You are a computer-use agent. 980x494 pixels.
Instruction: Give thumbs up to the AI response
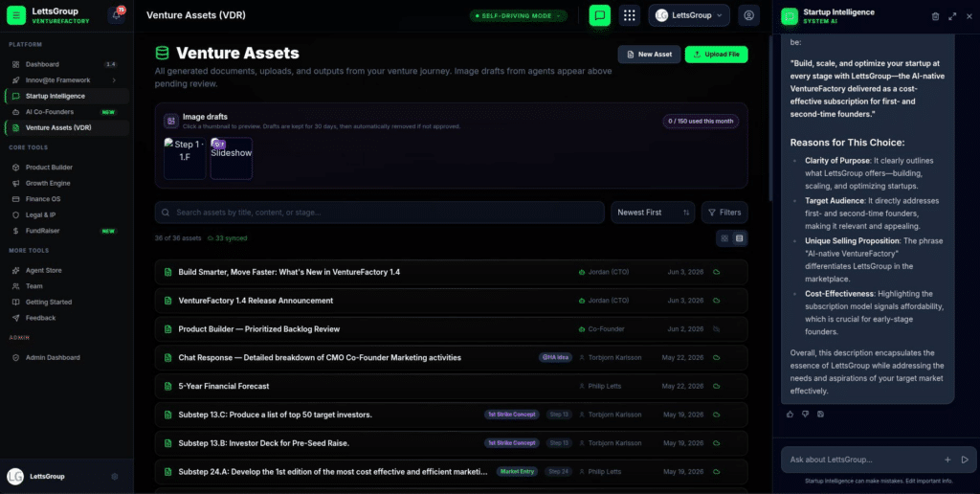[790, 414]
